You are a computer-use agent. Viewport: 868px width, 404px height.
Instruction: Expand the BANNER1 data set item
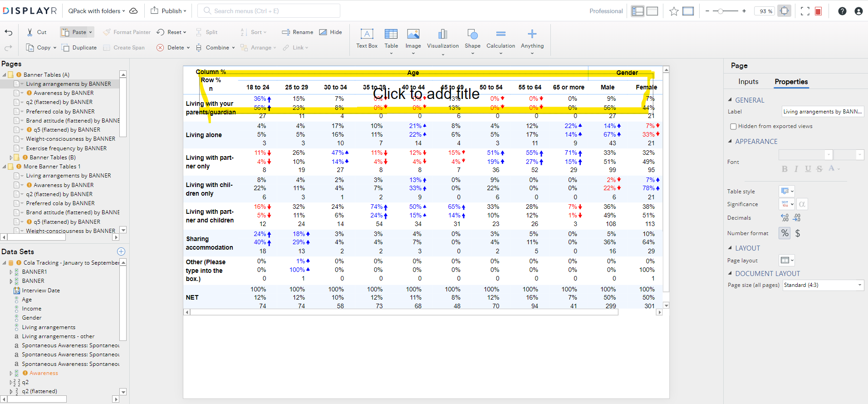11,272
